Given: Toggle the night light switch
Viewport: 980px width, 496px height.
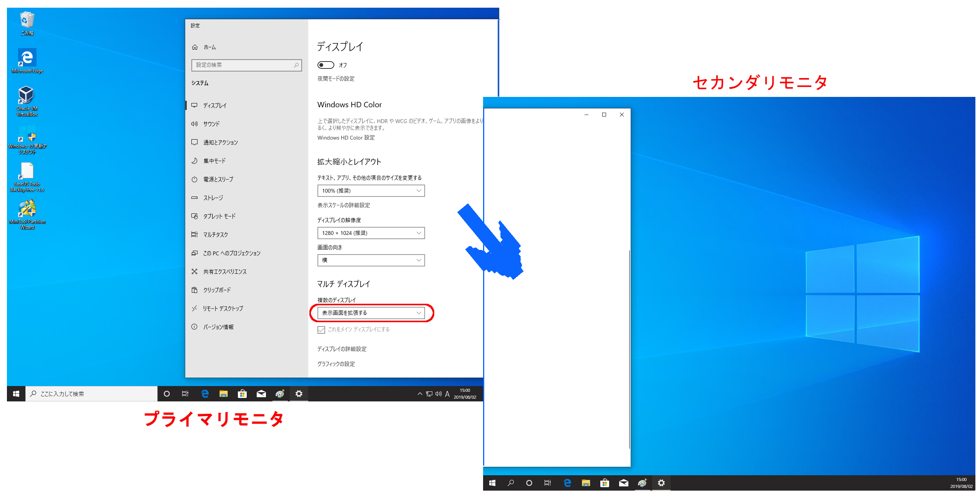Looking at the screenshot, I should [x=326, y=65].
